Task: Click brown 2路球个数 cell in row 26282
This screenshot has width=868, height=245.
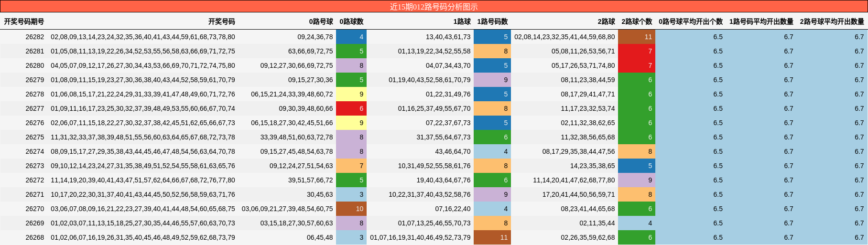Action: 637,37
